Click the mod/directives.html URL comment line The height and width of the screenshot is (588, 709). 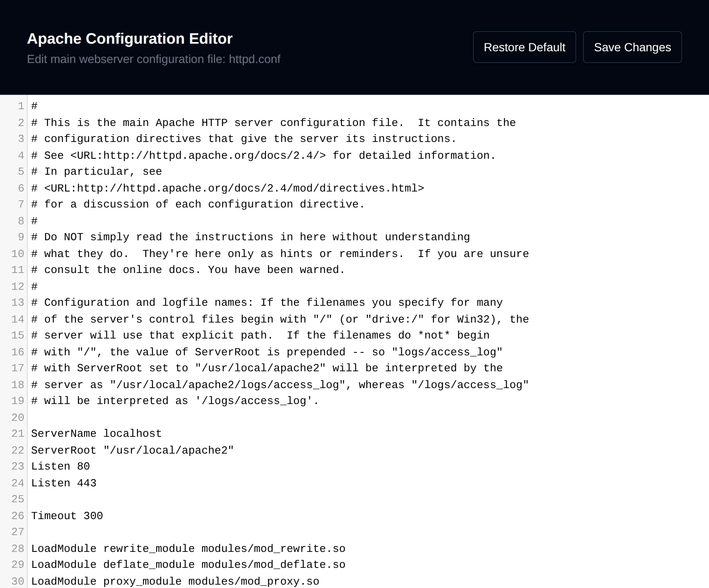pos(228,188)
